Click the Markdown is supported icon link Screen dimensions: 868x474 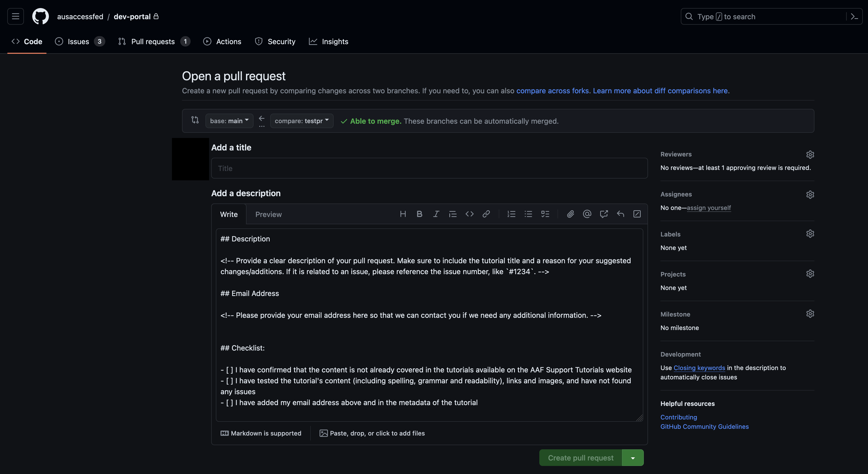click(225, 433)
